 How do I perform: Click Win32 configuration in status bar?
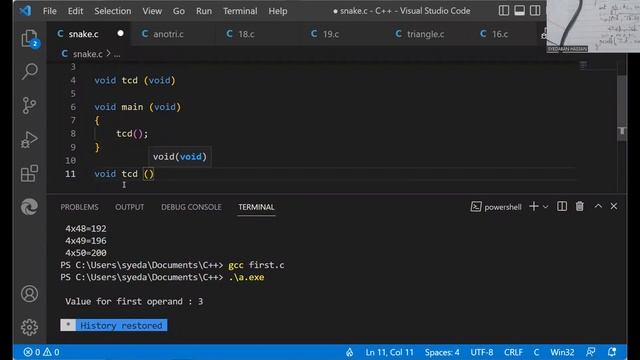click(562, 352)
